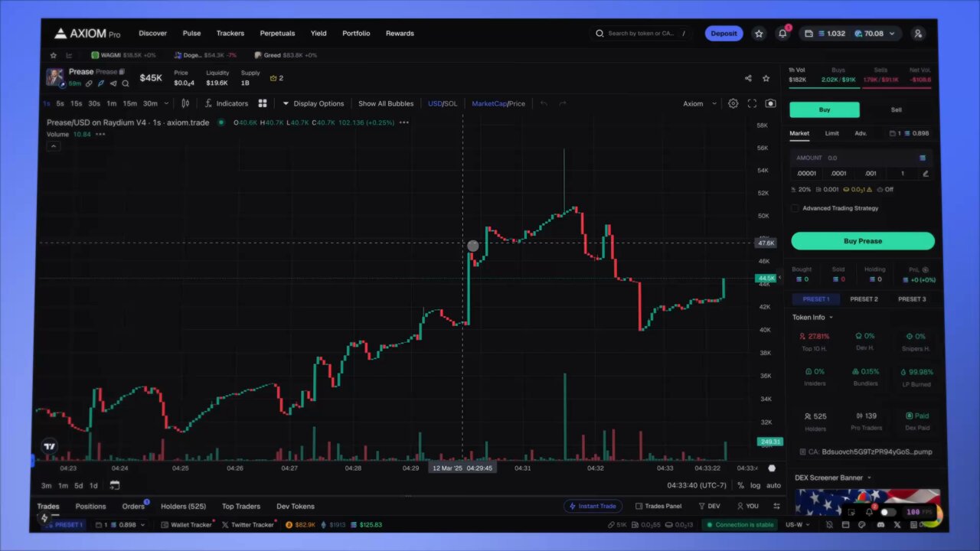This screenshot has height=551, width=980.
Task: Select the 15m timeframe
Action: tap(129, 103)
